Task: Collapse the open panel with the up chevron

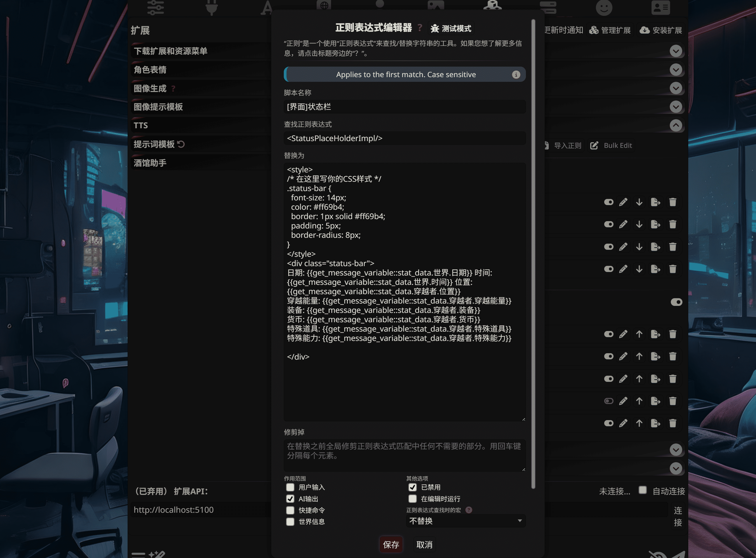Action: pos(676,126)
